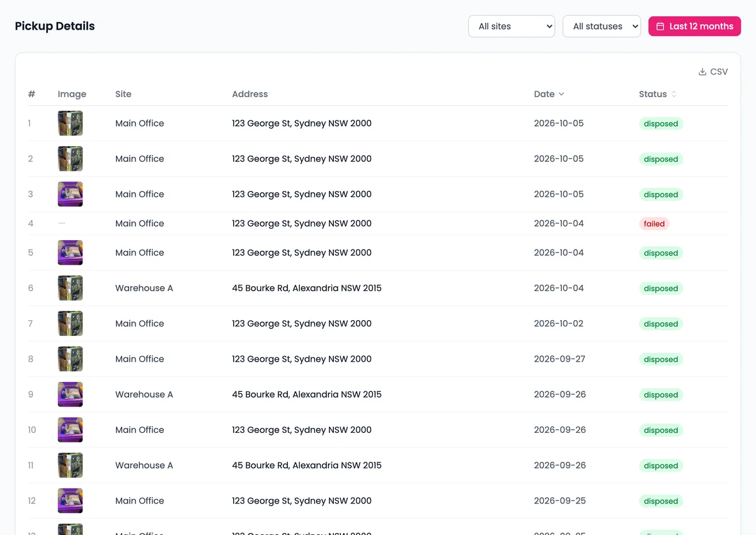Click the 123 George St address in row 8
Image resolution: width=756 pixels, height=535 pixels.
[x=302, y=359]
